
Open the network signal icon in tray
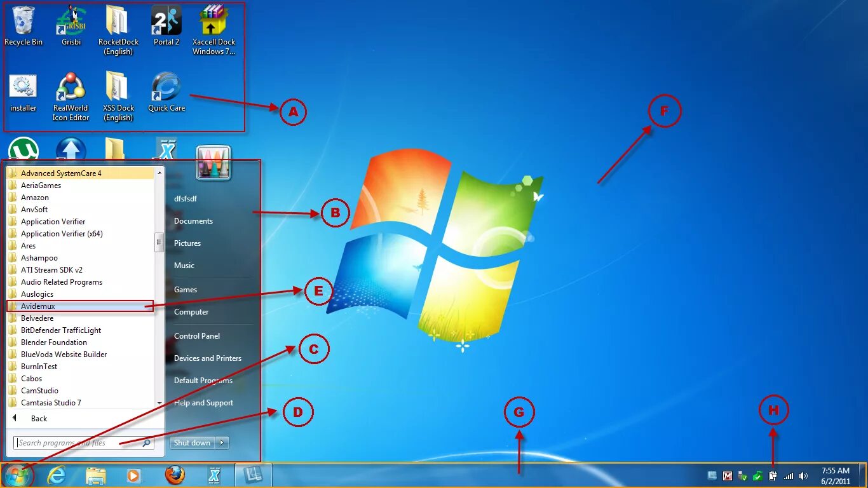tap(788, 475)
